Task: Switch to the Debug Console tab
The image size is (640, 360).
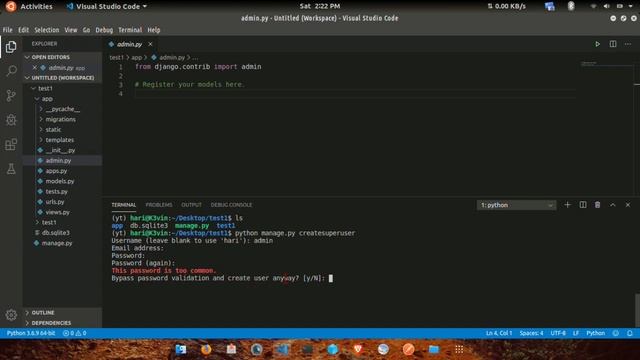Action: [x=231, y=205]
